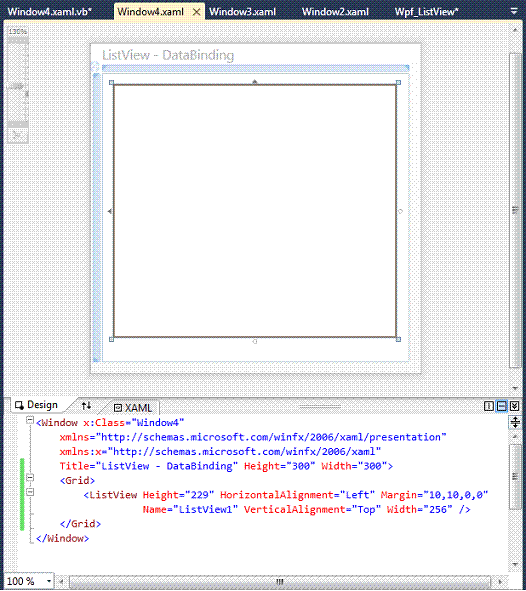
Task: Click the horizontal scrollbar of XAML editor
Action: (280, 581)
